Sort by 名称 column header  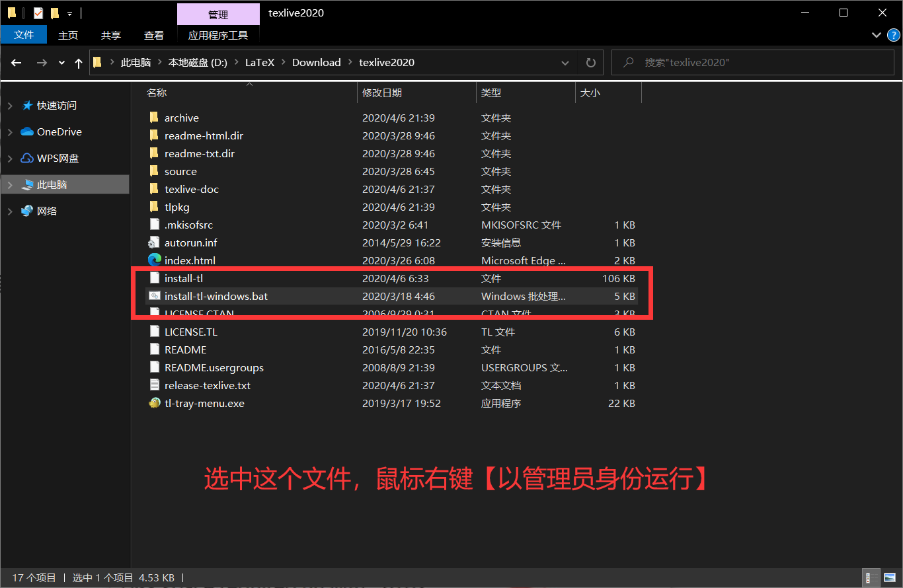pyautogui.click(x=157, y=93)
